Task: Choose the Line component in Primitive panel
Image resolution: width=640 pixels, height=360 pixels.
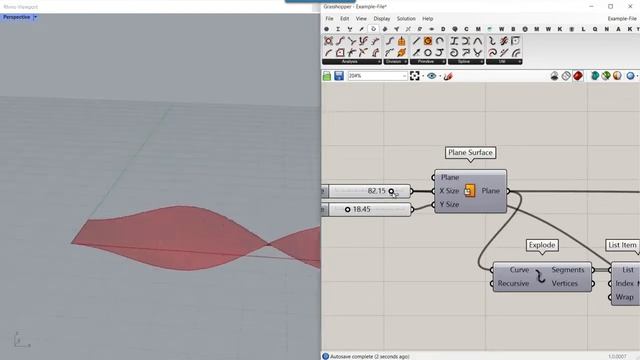Action: (416, 41)
